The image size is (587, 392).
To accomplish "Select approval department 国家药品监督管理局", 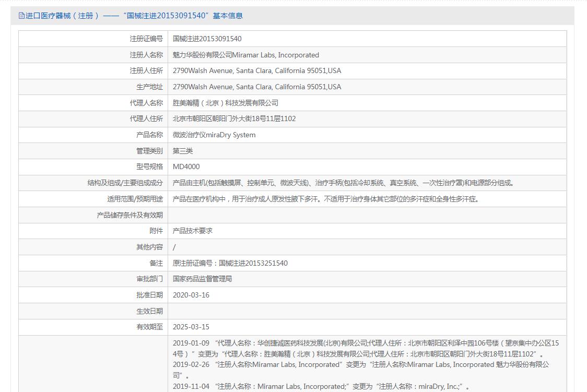I will [202, 279].
